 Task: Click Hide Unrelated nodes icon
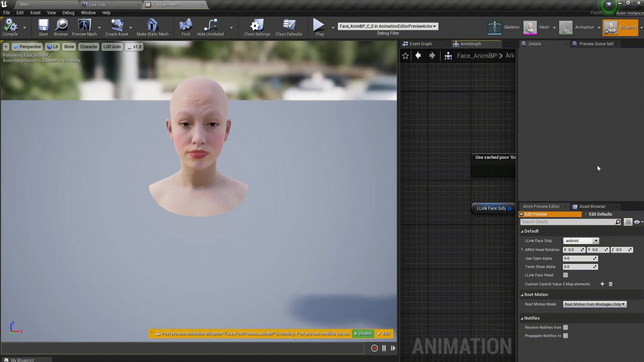pos(210,27)
